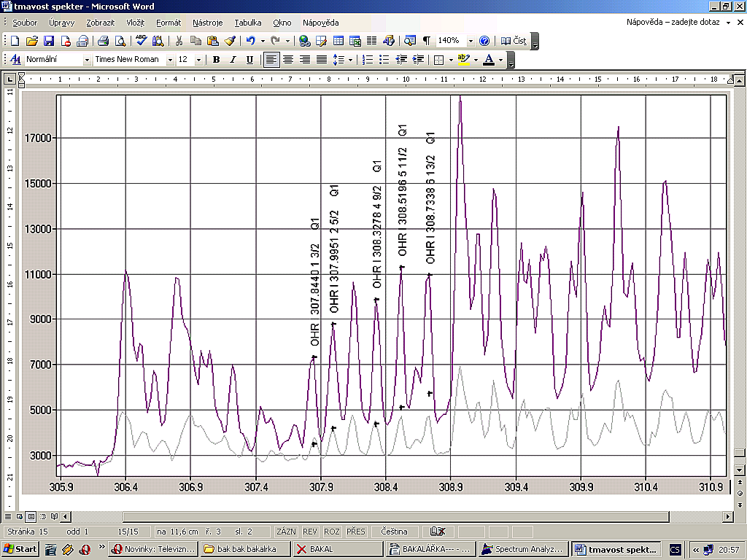747x560 pixels.
Task: Toggle the Document Map pane
Action: point(410,41)
